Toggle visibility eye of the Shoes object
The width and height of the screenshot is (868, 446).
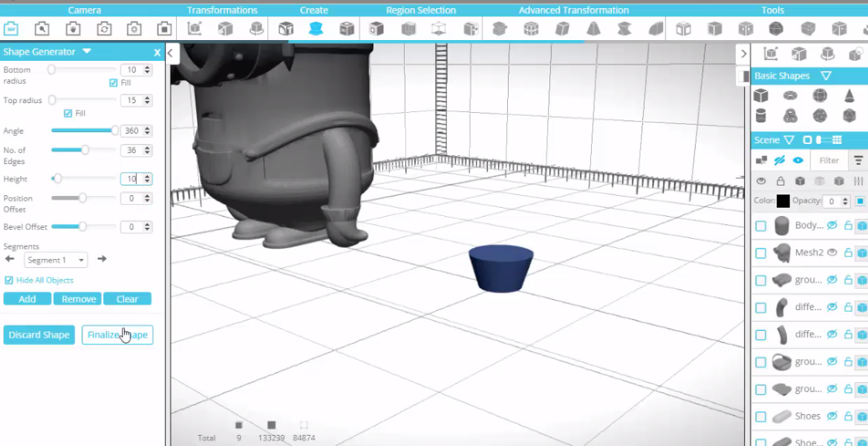click(x=832, y=416)
